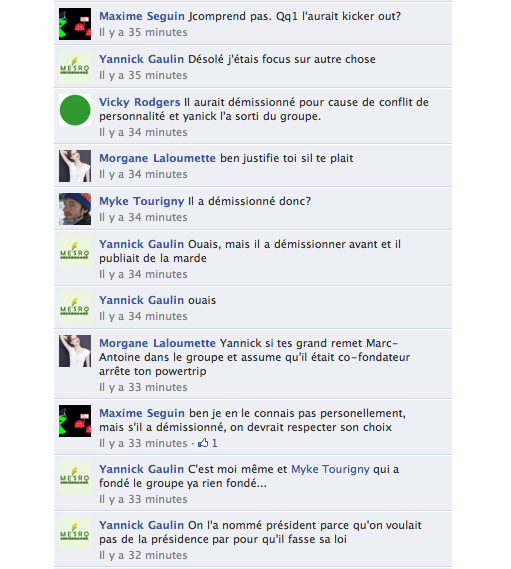Click the Vicky Rodgers name link
Screen dimensions: 511x569
(140, 102)
